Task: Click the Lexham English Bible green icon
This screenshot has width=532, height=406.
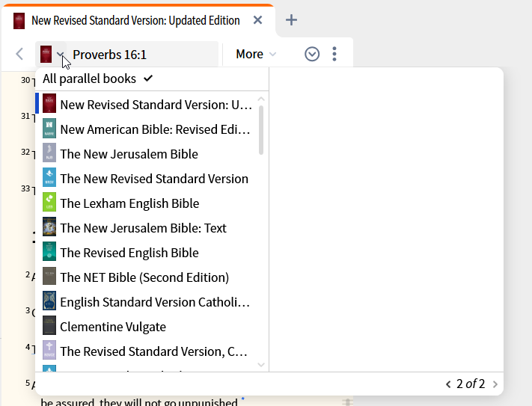Action: (x=49, y=202)
